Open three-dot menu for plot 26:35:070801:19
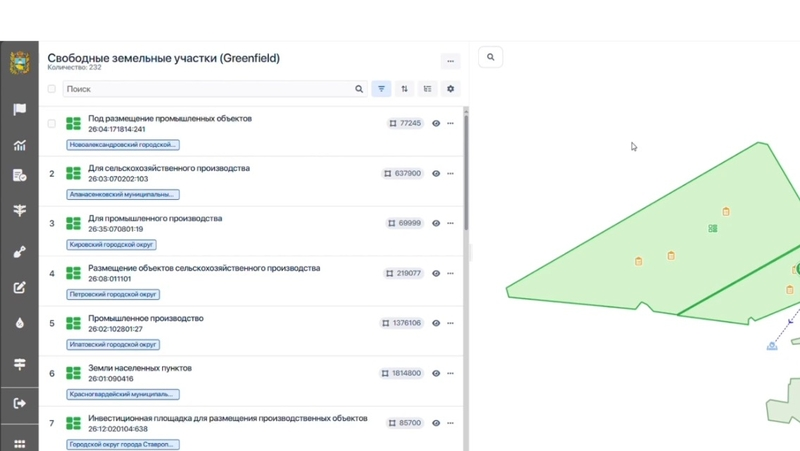The image size is (800, 451). click(451, 224)
